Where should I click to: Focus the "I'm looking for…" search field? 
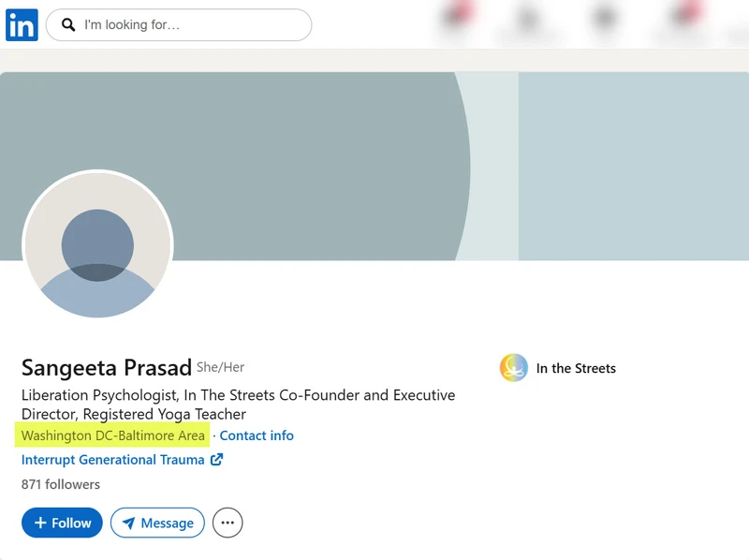coord(179,25)
